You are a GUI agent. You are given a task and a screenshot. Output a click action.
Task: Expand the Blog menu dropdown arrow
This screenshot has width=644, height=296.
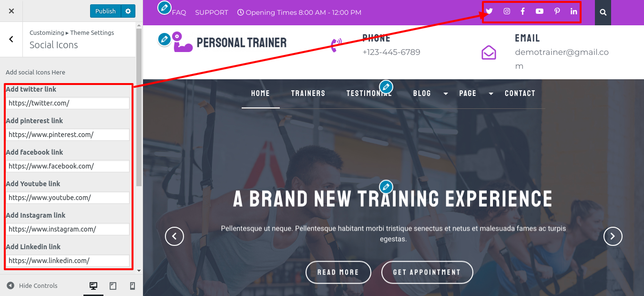446,94
